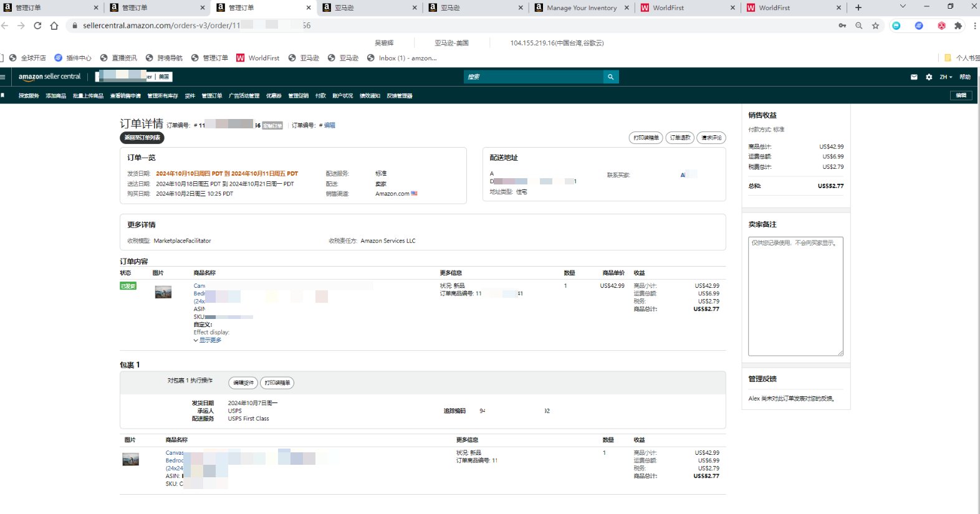Open the messages envelope icon
Image resolution: width=980 pixels, height=514 pixels.
point(914,77)
